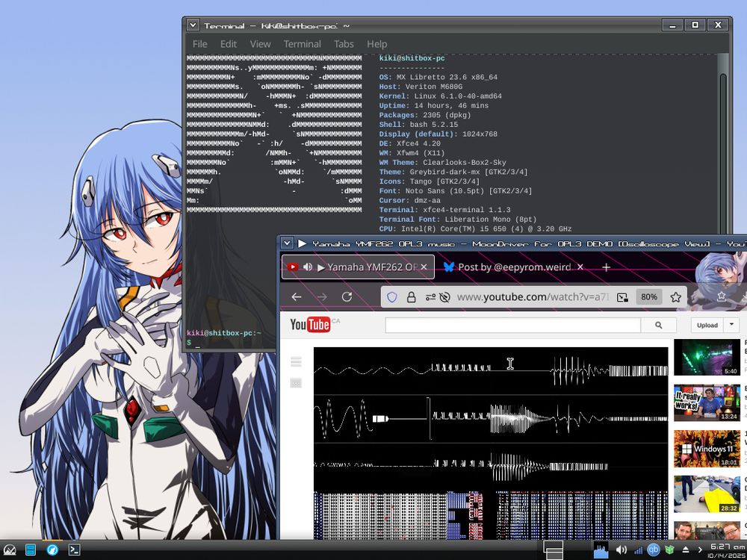Screen dimensions: 747x560
Task: Click the YouTube search magnifier button
Action: click(x=658, y=326)
